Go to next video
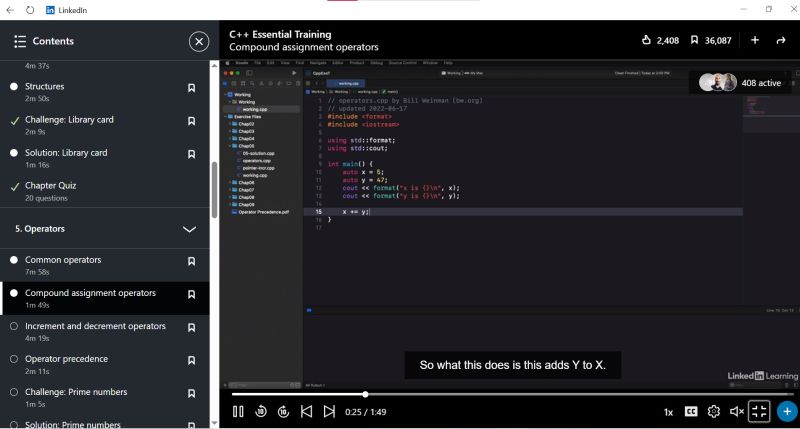The width and height of the screenshot is (800, 429). [329, 411]
